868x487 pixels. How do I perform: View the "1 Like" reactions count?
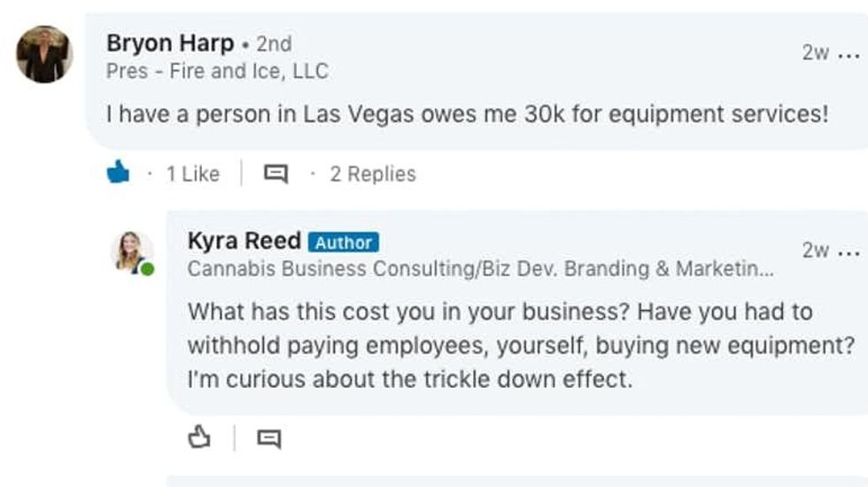(192, 174)
